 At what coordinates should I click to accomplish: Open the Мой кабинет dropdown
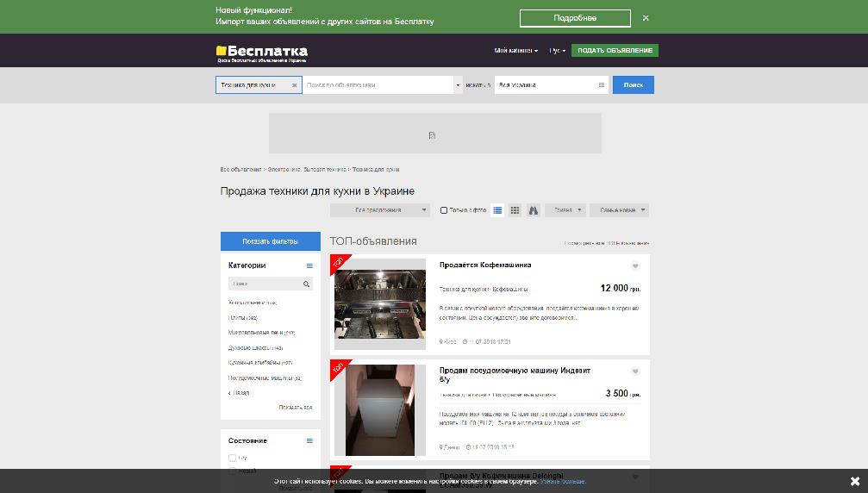point(516,50)
